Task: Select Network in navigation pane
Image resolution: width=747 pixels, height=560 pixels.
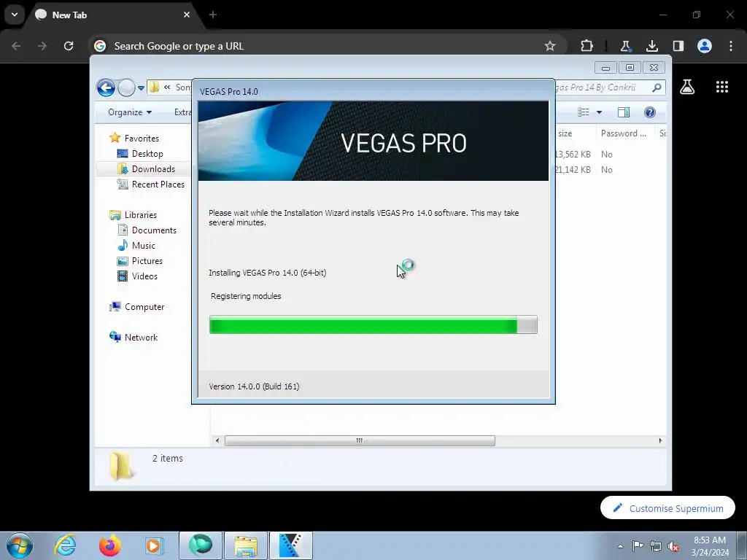Action: pyautogui.click(x=141, y=337)
